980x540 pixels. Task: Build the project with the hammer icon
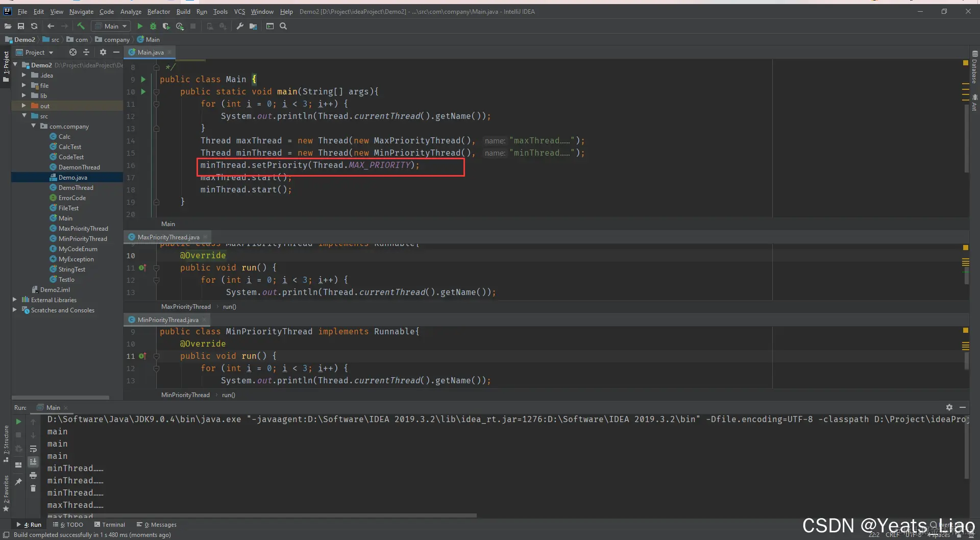point(81,26)
